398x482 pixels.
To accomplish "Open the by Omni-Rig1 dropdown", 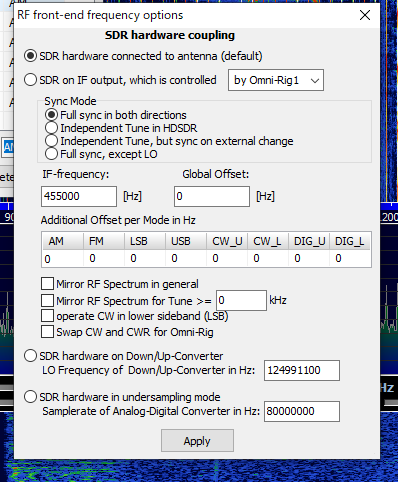I will 276,80.
